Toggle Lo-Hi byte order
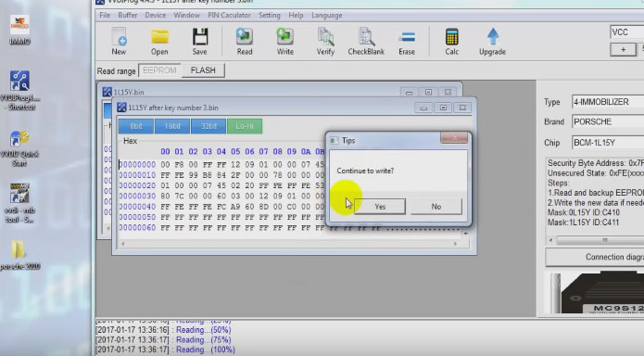The height and width of the screenshot is (356, 644). 245,126
